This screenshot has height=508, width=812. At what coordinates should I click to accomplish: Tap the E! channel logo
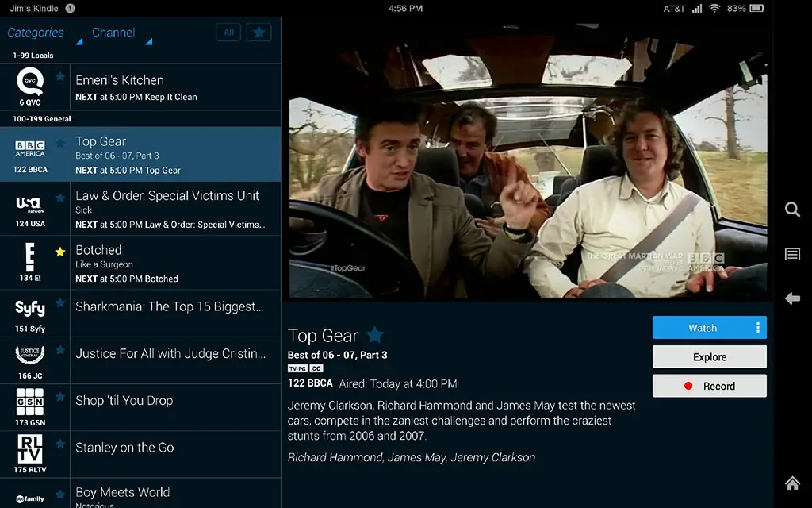(30, 258)
